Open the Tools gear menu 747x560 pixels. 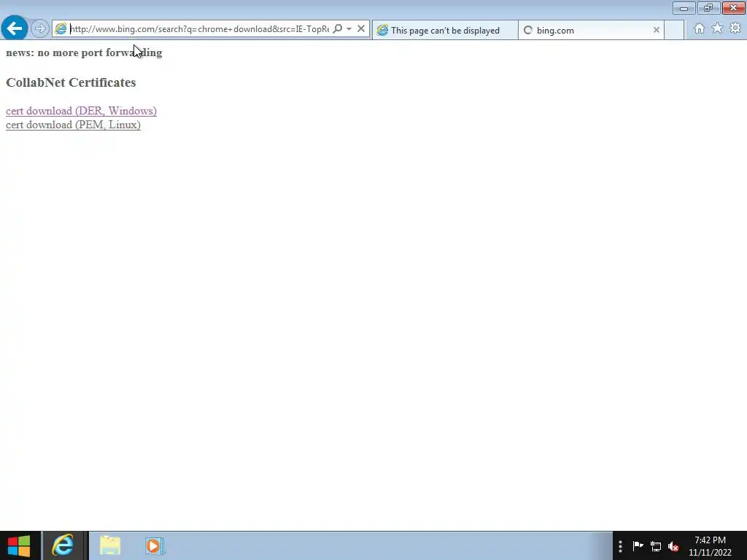tap(735, 28)
